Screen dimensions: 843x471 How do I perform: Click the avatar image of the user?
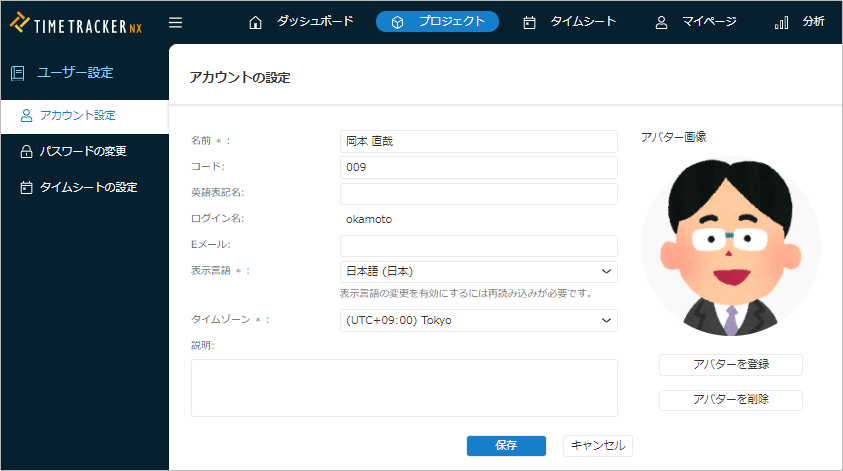(x=730, y=245)
